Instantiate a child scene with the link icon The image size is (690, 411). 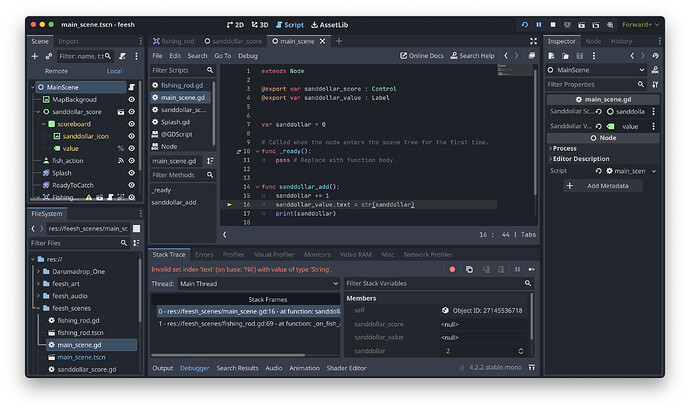(48, 56)
